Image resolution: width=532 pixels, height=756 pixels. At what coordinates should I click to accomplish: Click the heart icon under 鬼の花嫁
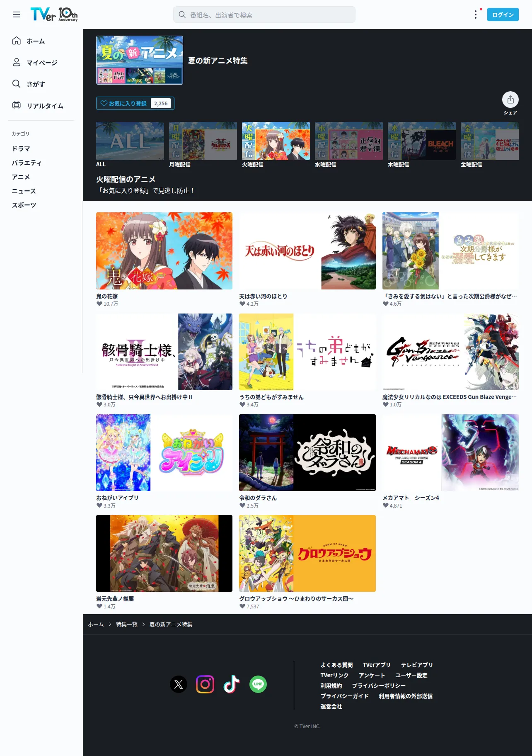tap(99, 304)
